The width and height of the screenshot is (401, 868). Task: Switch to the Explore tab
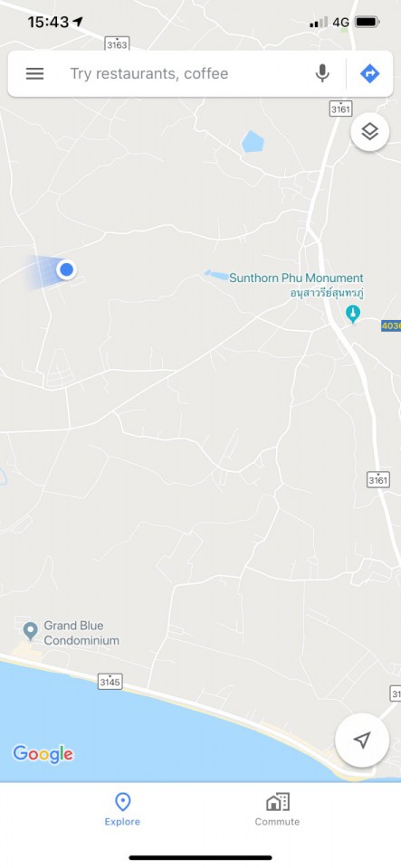click(122, 809)
